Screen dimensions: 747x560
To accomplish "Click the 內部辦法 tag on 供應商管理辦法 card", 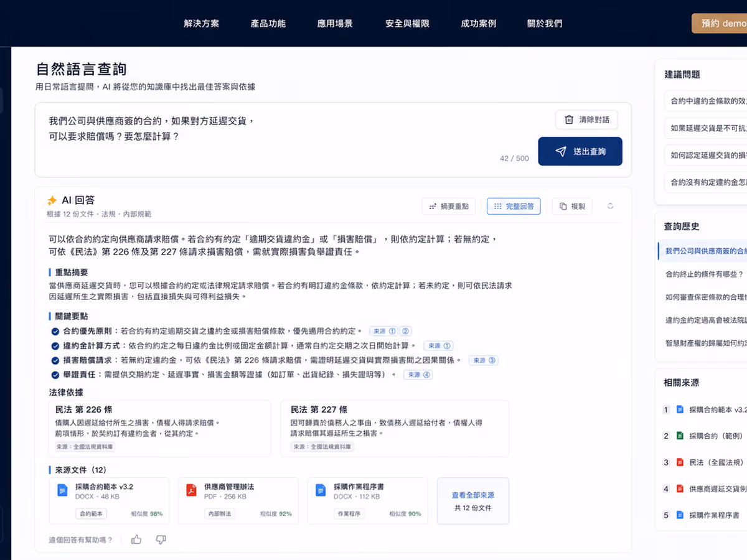I will pyautogui.click(x=220, y=514).
